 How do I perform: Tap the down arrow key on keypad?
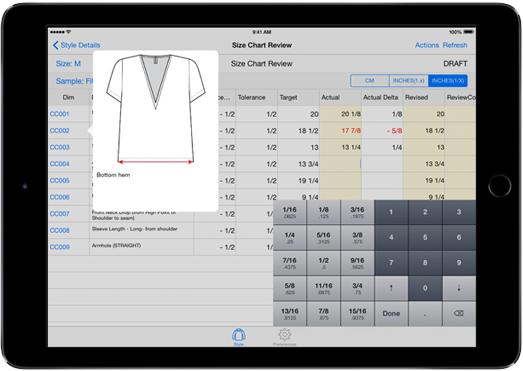tap(459, 288)
